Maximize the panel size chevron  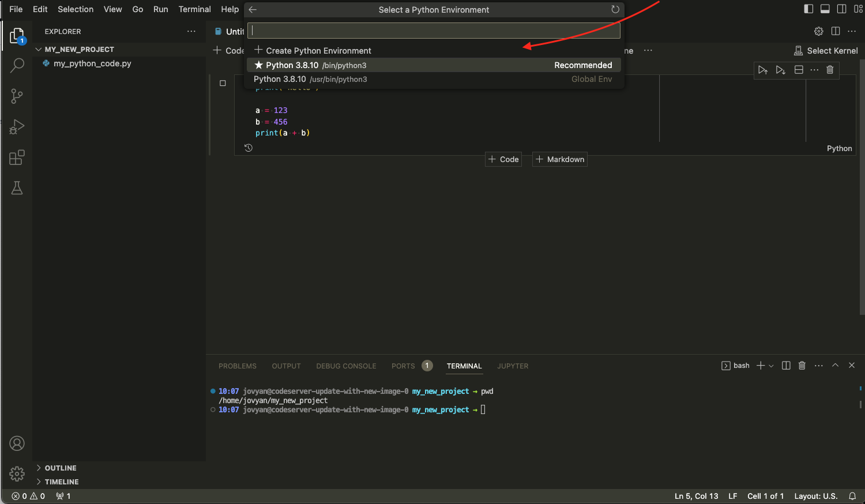[835, 366]
